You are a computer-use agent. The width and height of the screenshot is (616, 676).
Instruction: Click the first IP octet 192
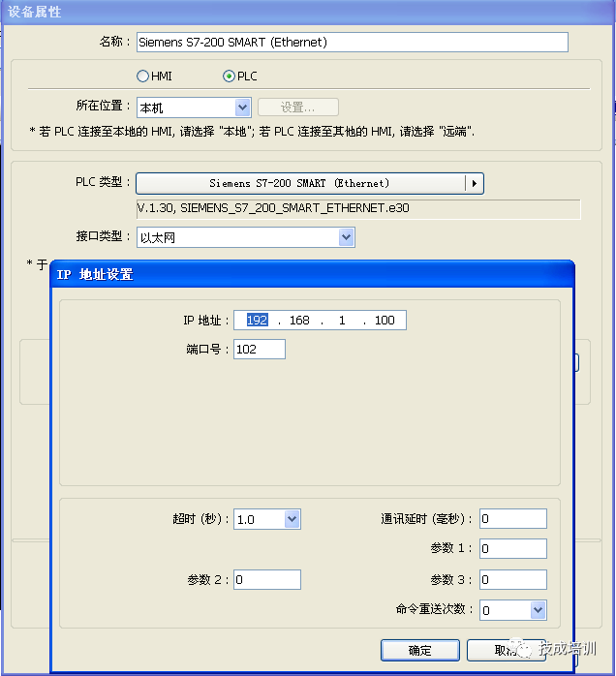point(258,320)
